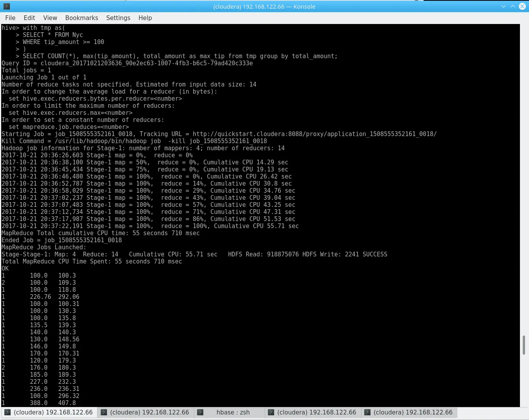Click the quickstart.cloudera:8088 tracking URL

(314, 134)
